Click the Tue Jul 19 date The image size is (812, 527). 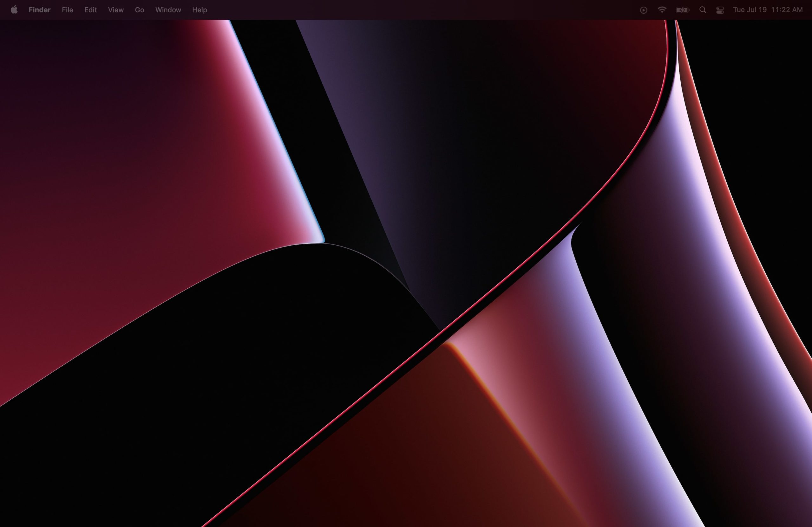(750, 10)
